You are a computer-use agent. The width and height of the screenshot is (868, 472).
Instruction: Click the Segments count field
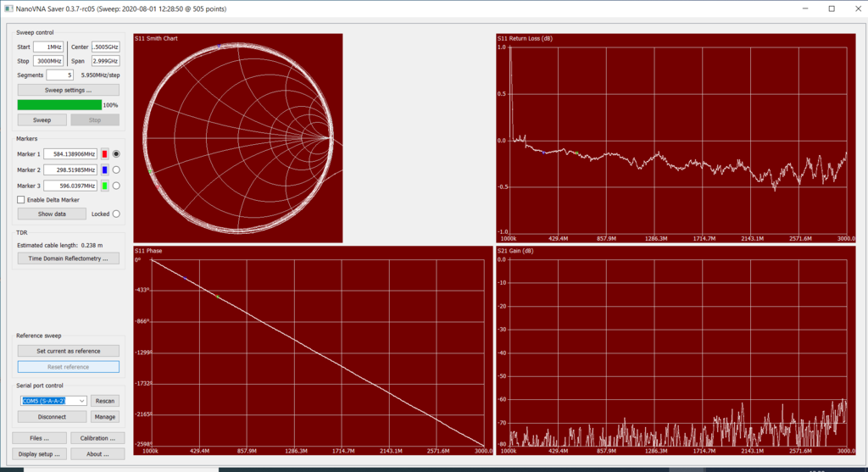[x=59, y=75]
